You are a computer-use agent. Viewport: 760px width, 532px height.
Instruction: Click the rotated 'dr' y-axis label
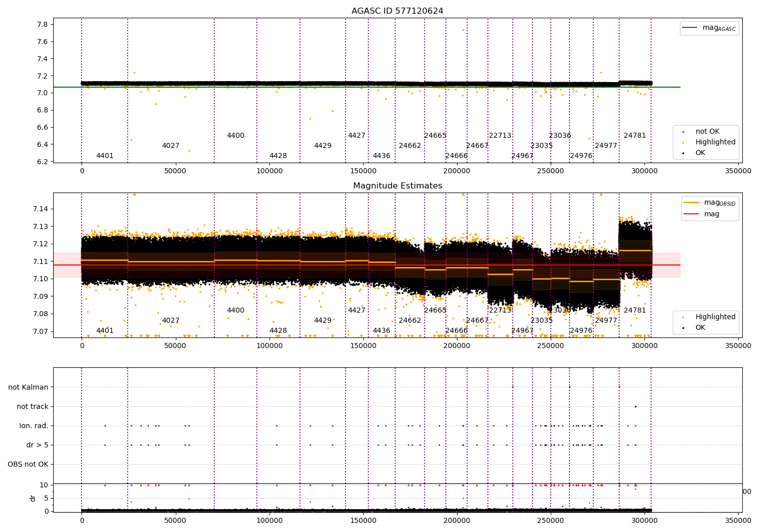[x=33, y=498]
